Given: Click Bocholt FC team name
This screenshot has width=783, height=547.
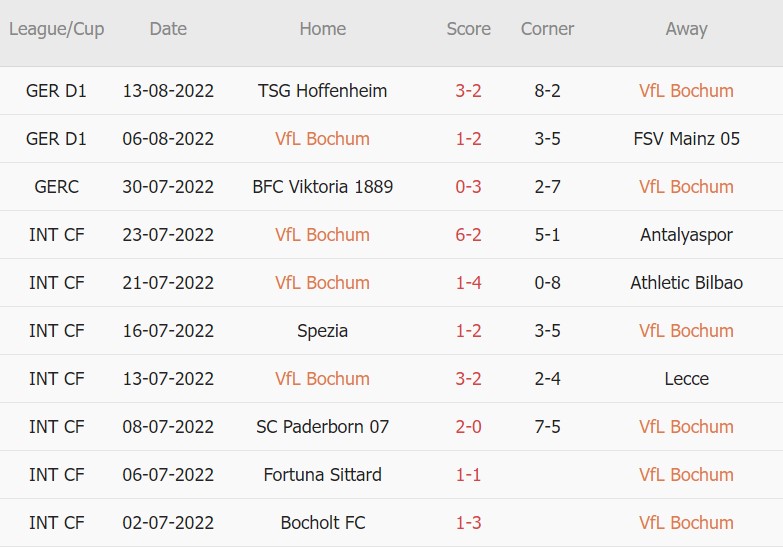Looking at the screenshot, I should [x=322, y=523].
